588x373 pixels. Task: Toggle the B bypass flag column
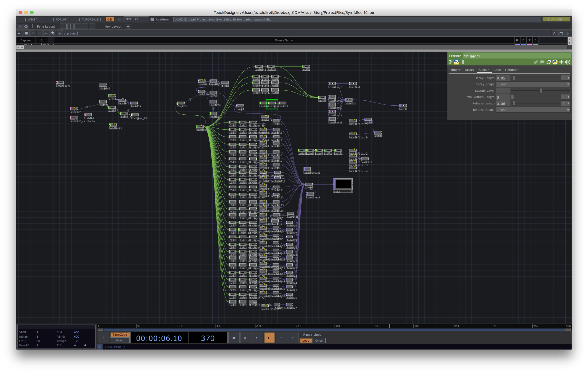(x=536, y=40)
